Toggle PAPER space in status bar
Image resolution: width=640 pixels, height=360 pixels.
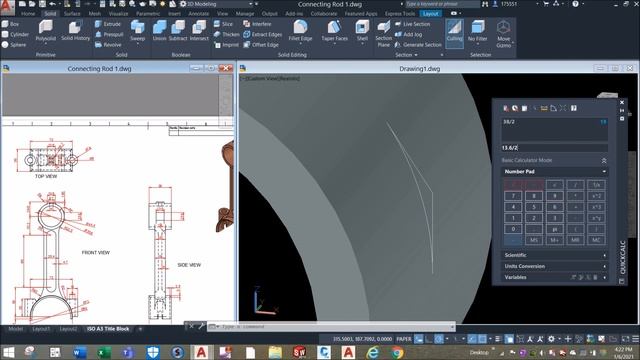click(404, 339)
